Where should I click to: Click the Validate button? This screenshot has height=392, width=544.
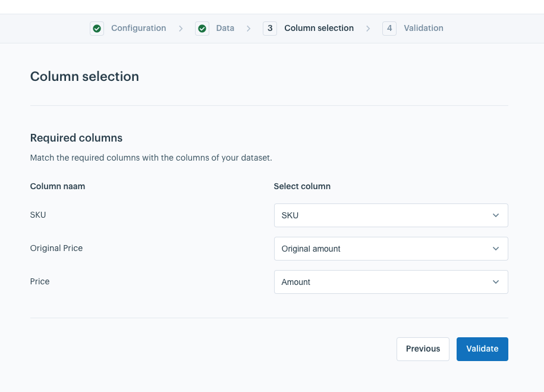pyautogui.click(x=482, y=349)
